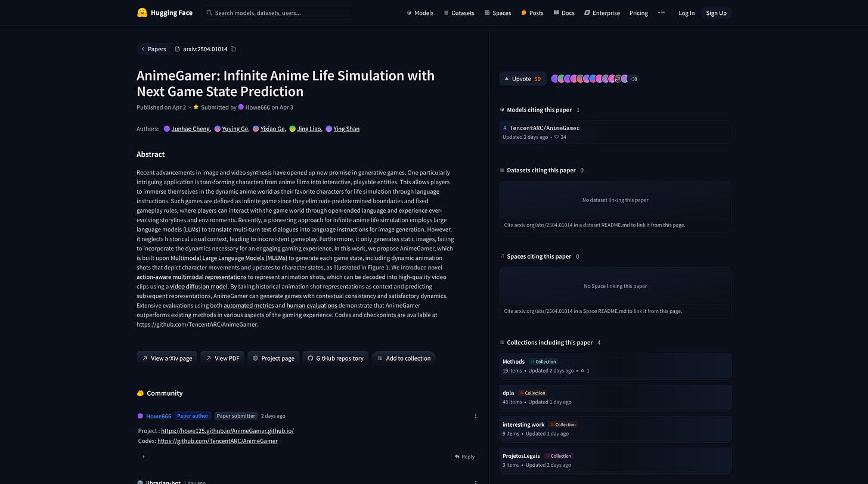This screenshot has width=868, height=484.
Task: Open the dpla collection
Action: pos(615,398)
